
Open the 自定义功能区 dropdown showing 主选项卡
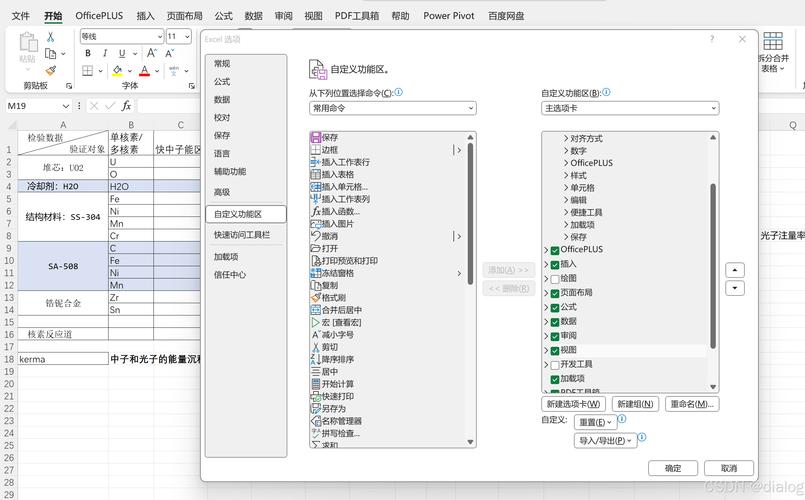pyautogui.click(x=629, y=108)
